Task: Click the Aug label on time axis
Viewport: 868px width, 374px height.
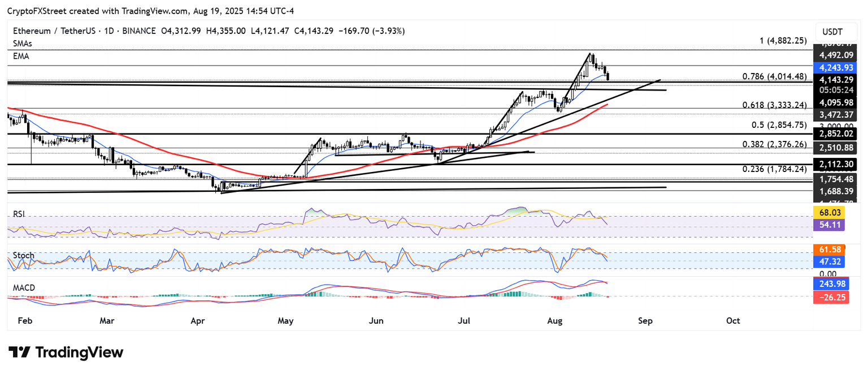Action: click(x=555, y=321)
